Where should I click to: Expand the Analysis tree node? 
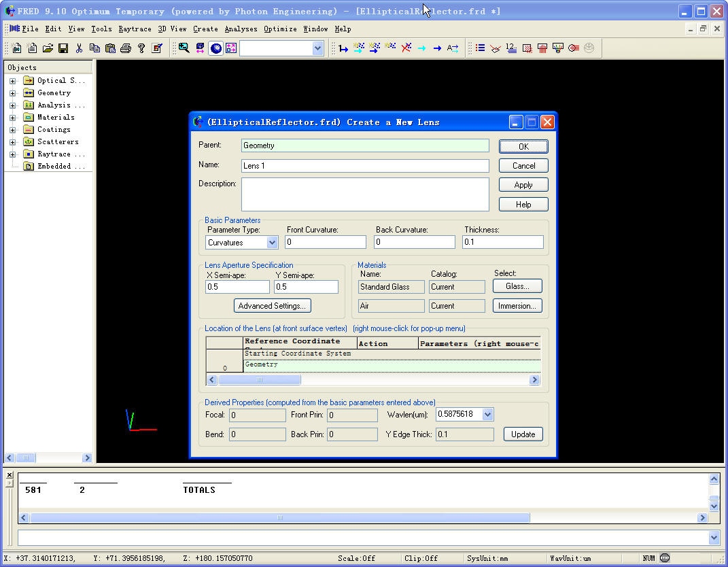point(12,105)
